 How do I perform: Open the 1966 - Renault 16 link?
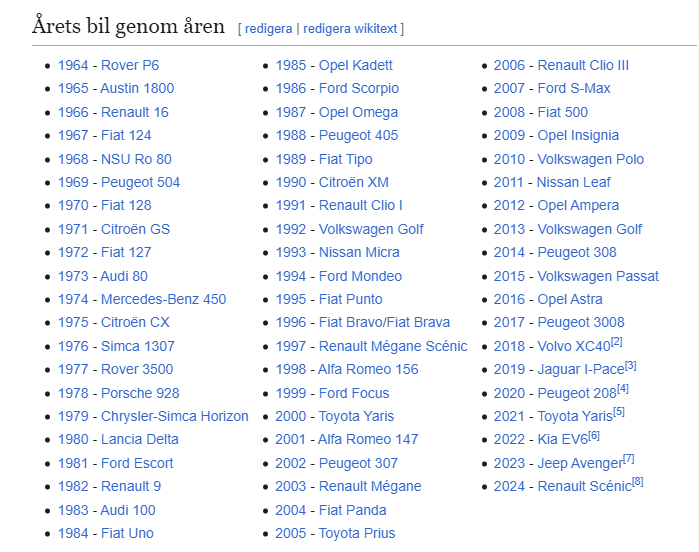point(113,112)
